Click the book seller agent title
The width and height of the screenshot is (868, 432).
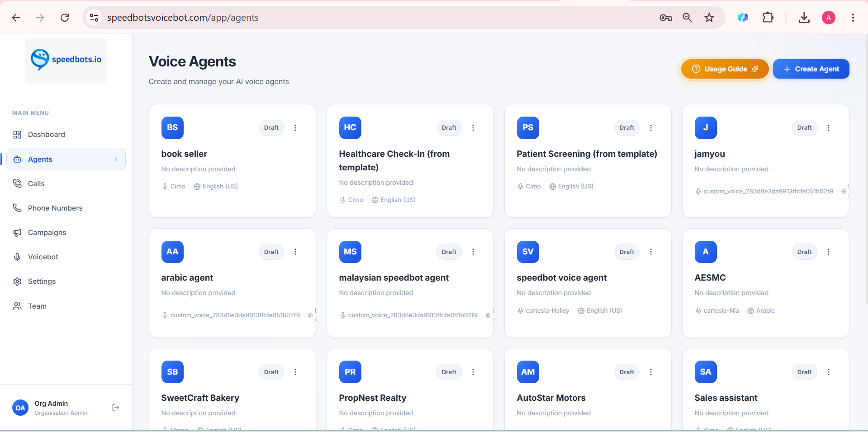tap(184, 154)
